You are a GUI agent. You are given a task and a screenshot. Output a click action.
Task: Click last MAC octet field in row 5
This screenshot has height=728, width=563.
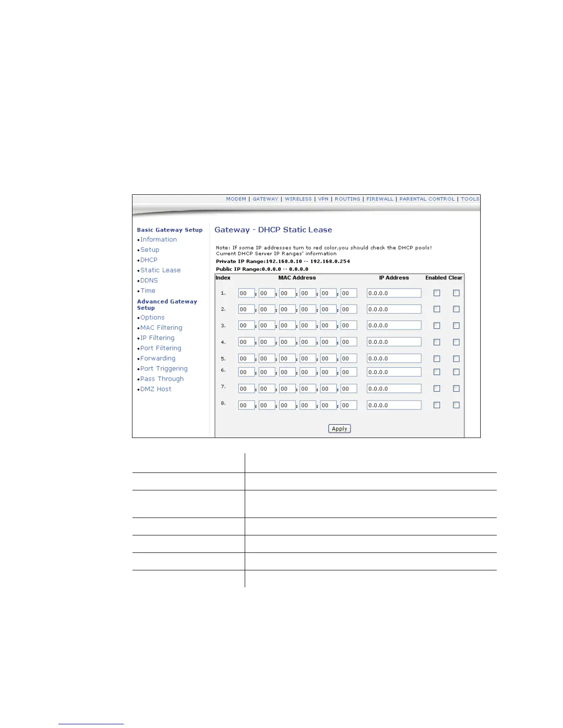(349, 358)
